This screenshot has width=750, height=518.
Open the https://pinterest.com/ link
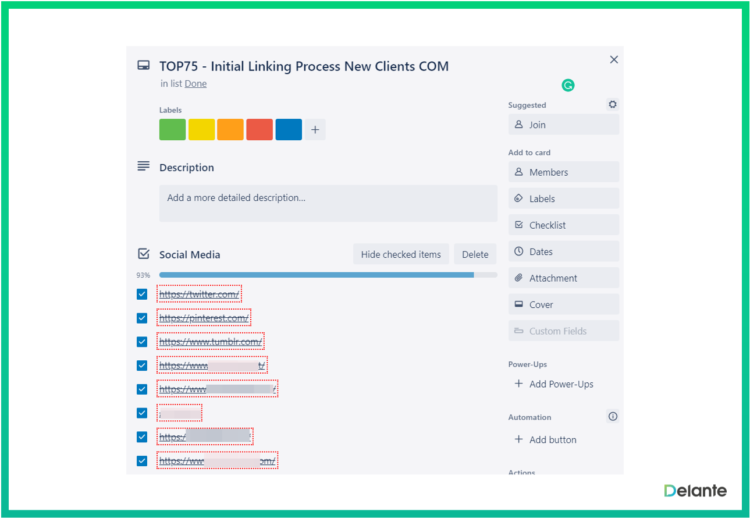(204, 318)
